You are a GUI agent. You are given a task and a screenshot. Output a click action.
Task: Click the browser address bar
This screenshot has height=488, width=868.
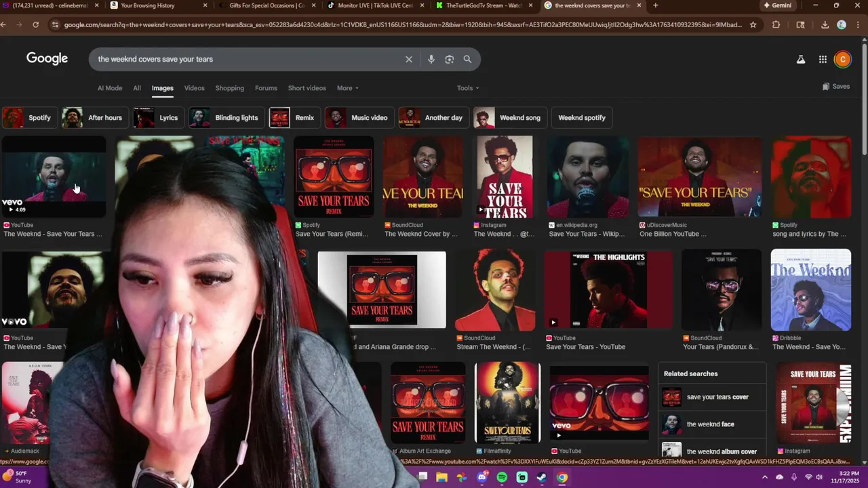point(403,25)
